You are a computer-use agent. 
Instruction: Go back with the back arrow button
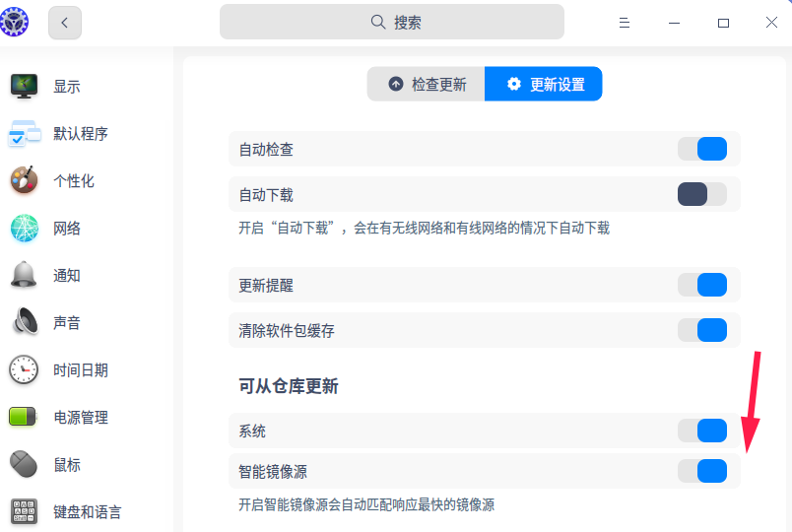[65, 23]
